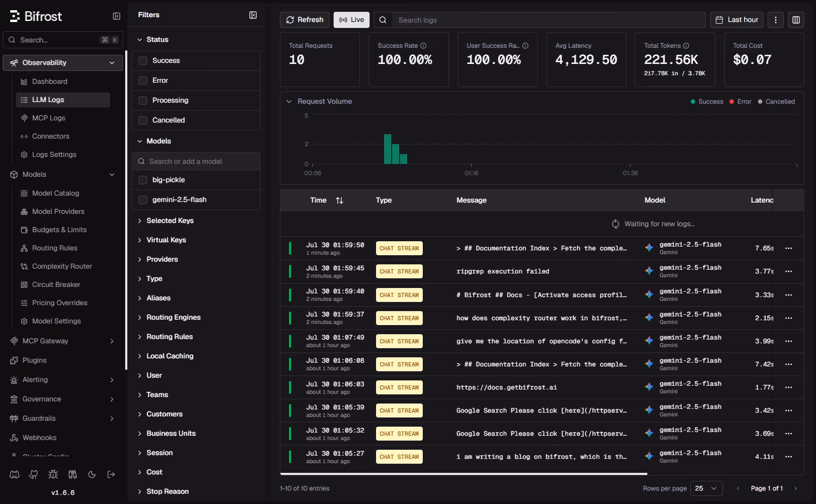Expand the Local Caching filter

point(165,356)
